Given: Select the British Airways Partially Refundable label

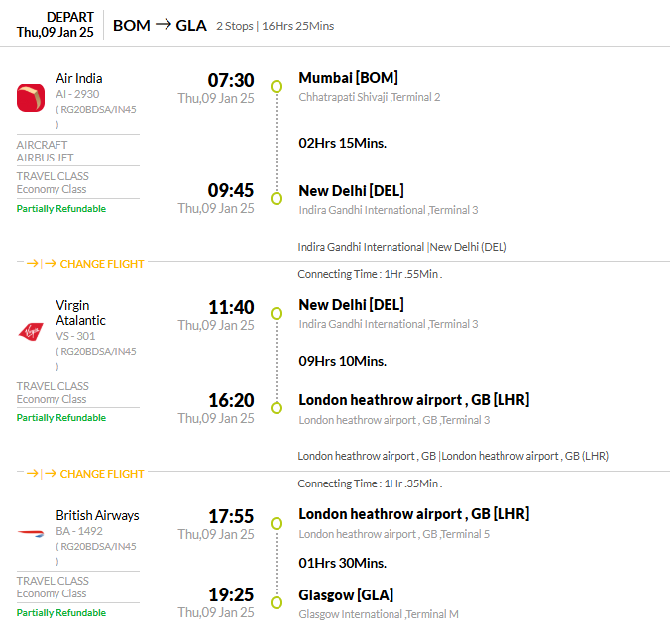Looking at the screenshot, I should 61,613.
